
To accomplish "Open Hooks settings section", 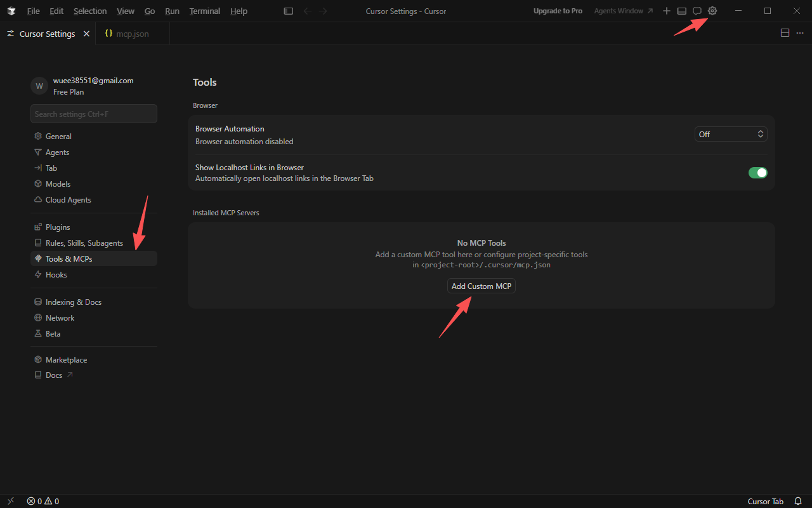I will pos(94,275).
